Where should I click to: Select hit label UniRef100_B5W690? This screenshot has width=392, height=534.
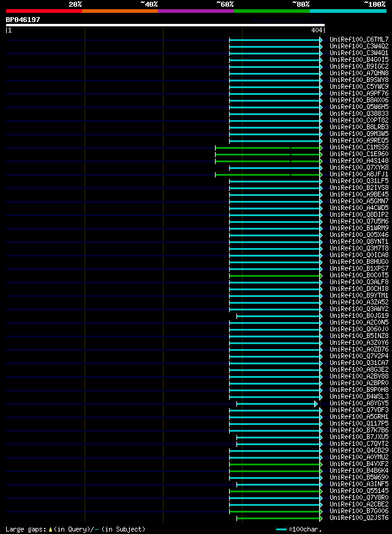click(x=359, y=478)
